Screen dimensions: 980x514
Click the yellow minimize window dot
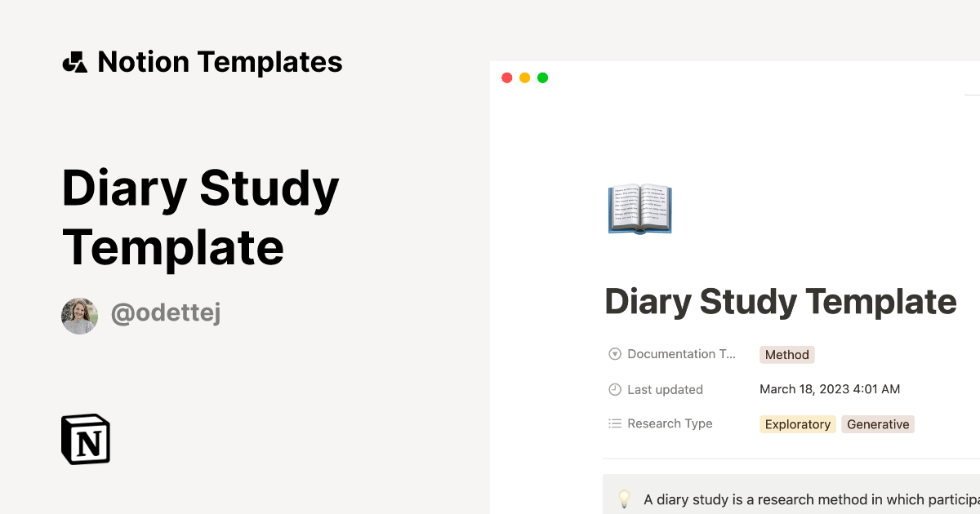pos(524,78)
